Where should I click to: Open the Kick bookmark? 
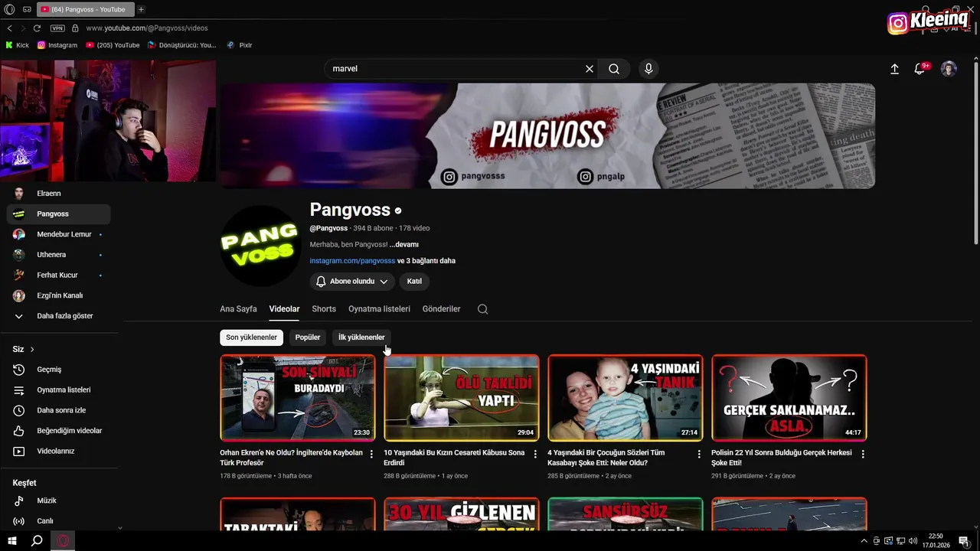tap(17, 45)
